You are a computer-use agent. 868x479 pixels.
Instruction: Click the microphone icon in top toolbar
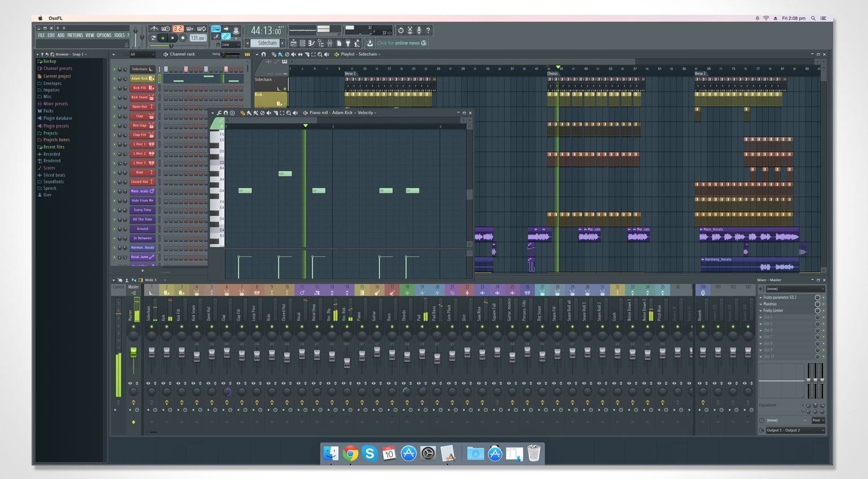pyautogui.click(x=419, y=30)
